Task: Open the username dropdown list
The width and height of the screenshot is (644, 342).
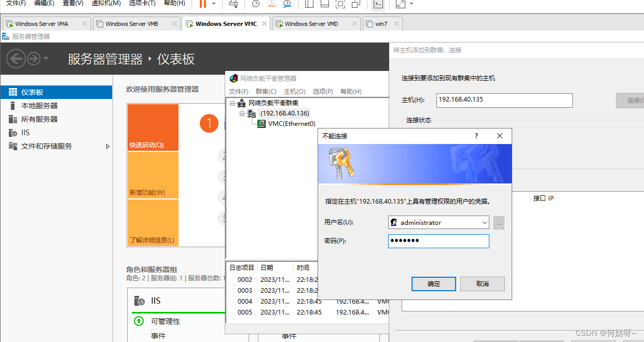Action: coord(484,223)
